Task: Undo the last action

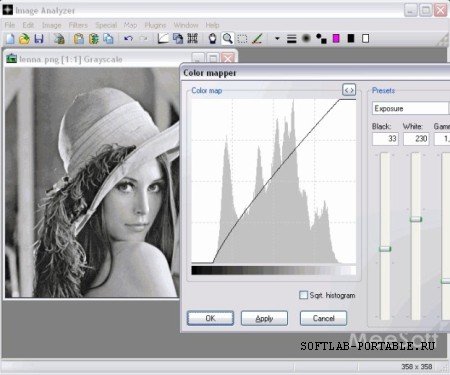Action: pos(128,39)
